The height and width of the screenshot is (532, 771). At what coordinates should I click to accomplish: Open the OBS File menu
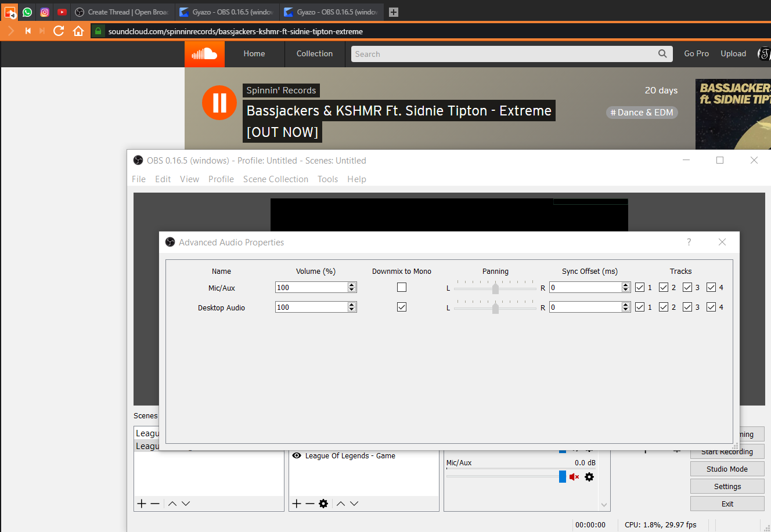click(139, 179)
